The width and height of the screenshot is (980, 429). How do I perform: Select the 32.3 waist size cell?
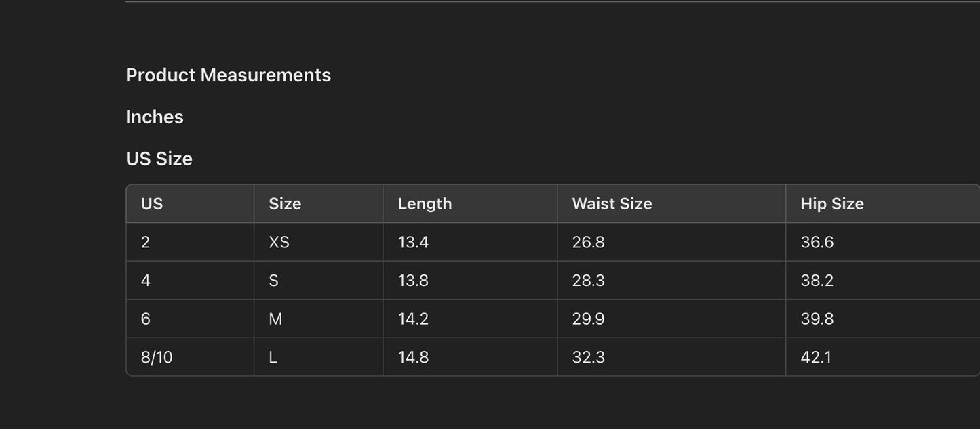point(588,357)
